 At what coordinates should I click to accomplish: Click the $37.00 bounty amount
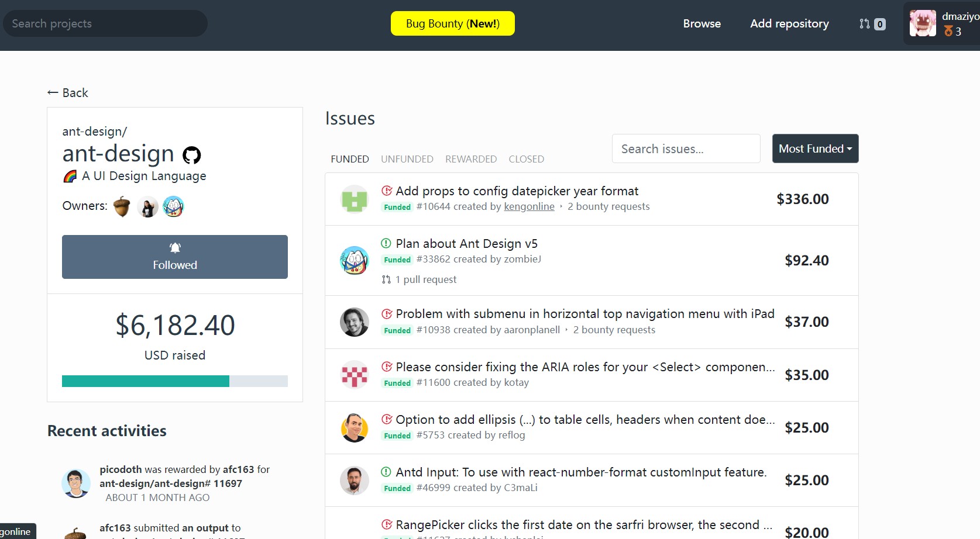pyautogui.click(x=807, y=322)
